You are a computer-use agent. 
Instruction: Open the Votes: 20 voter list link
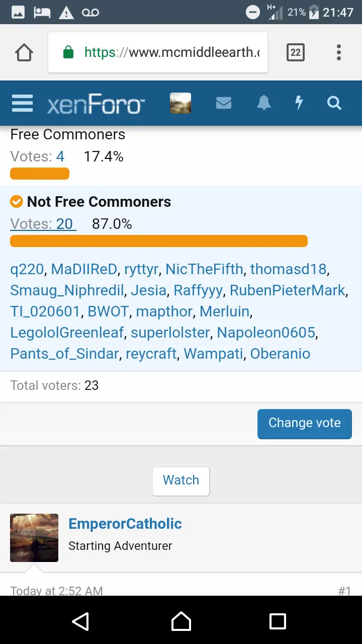pos(43,224)
